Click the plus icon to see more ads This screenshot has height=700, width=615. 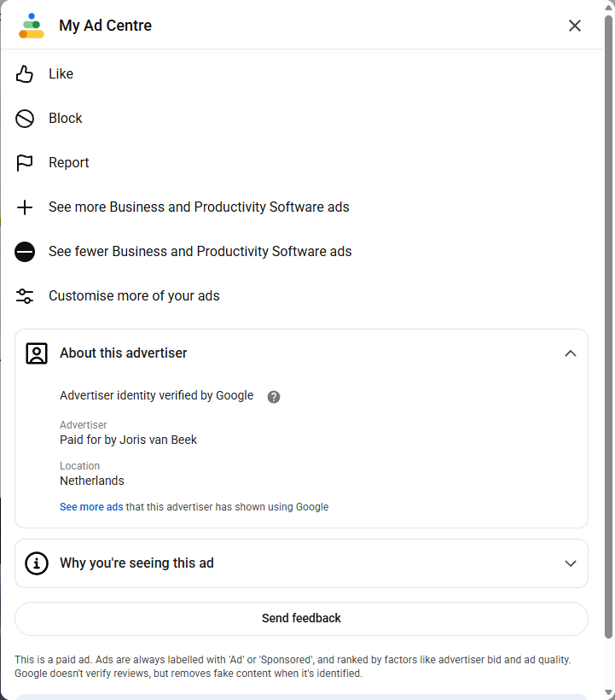25,207
